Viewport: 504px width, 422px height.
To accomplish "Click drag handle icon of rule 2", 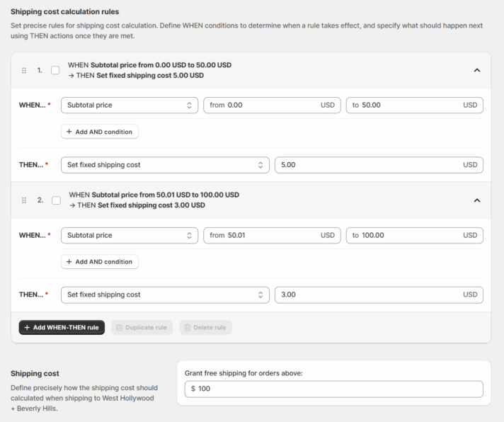I will (x=24, y=200).
